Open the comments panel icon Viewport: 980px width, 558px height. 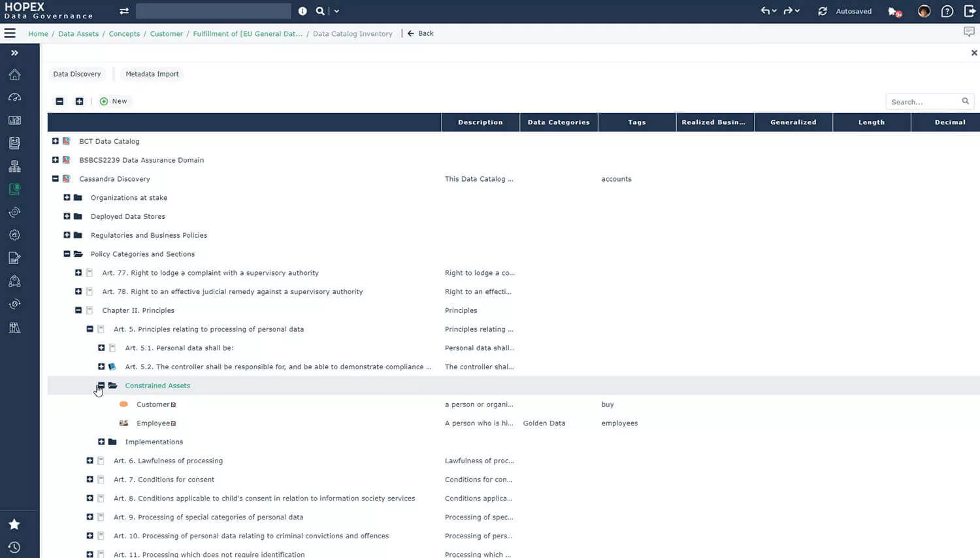(969, 32)
